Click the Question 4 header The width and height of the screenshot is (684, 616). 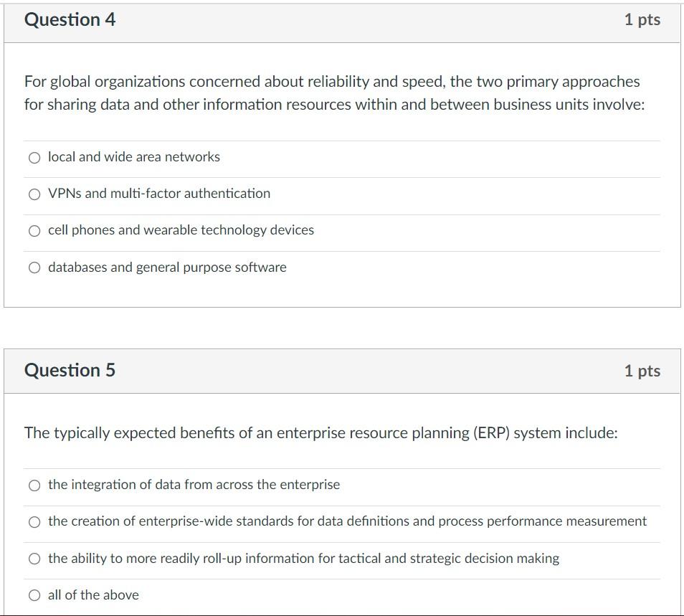click(68, 20)
